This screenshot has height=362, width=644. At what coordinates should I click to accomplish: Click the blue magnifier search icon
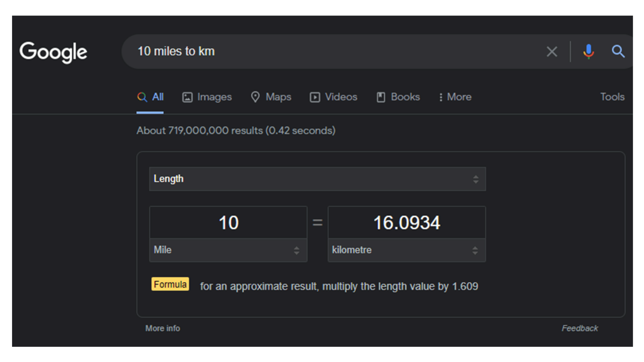[618, 52]
